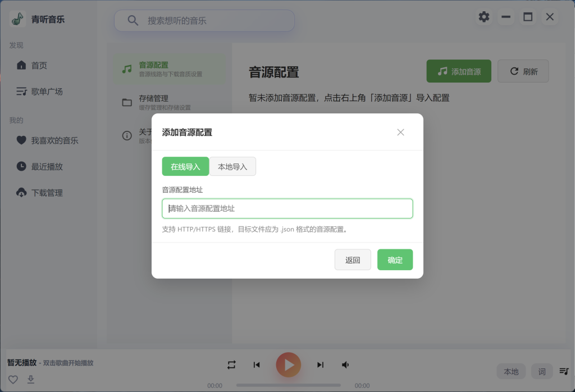This screenshot has width=575, height=392.
Task: Select 音源配置 settings section
Action: 170,69
